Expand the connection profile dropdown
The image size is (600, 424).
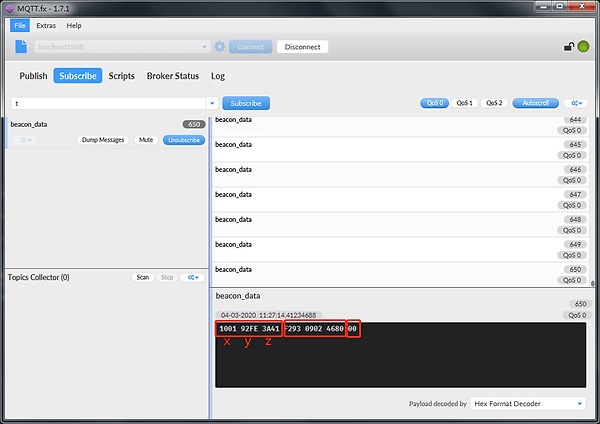point(204,47)
